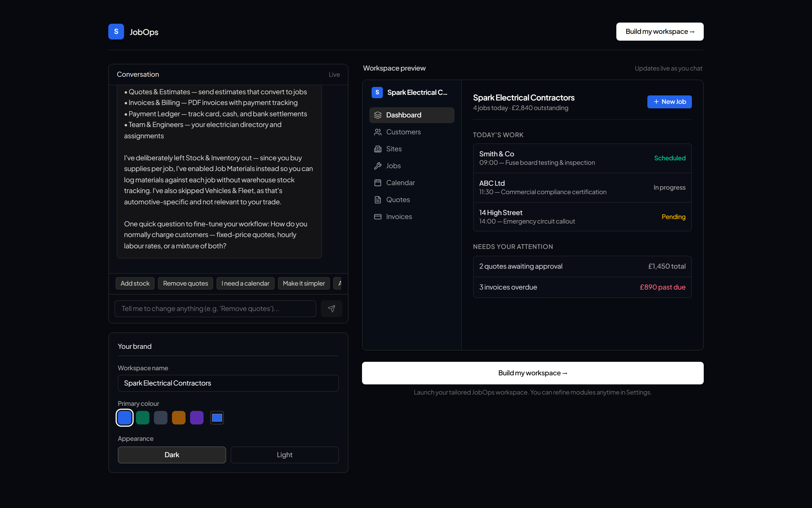Screen dimensions: 812x508
Task: Click the Dashboard layers icon
Action: click(378, 115)
